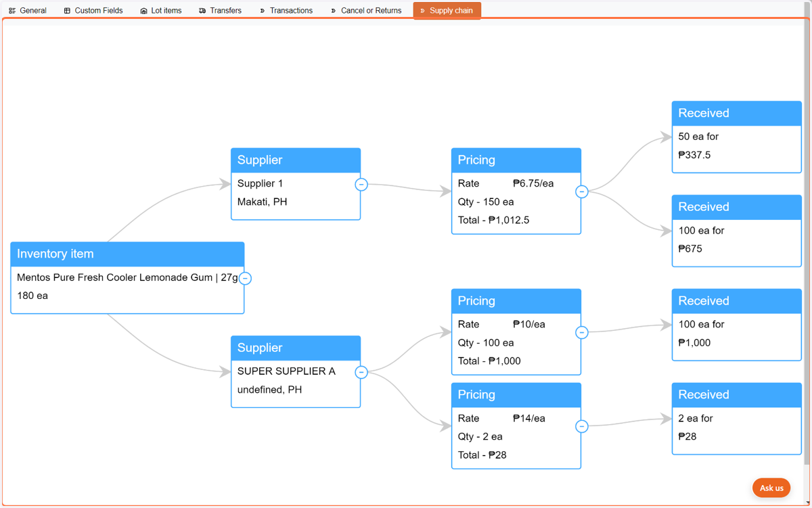
Task: Collapse the ₱10/ea Pricing node
Action: pos(582,332)
